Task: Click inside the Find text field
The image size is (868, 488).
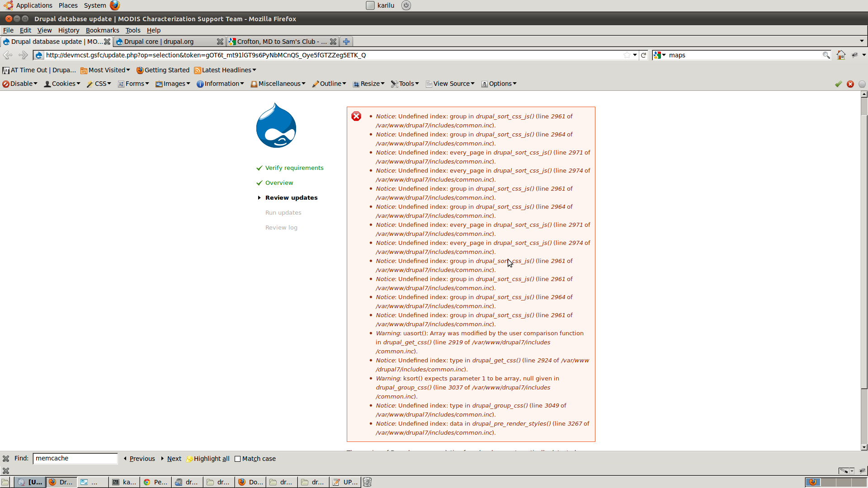Action: (75, 459)
